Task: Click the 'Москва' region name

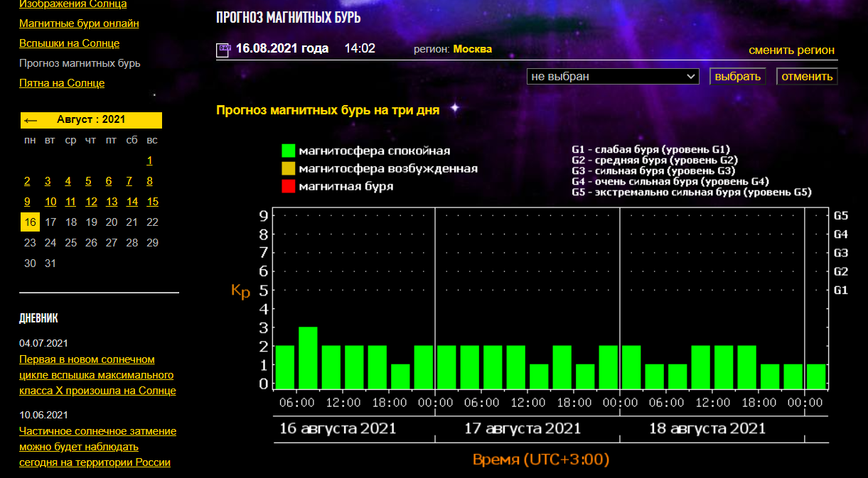Action: point(472,49)
